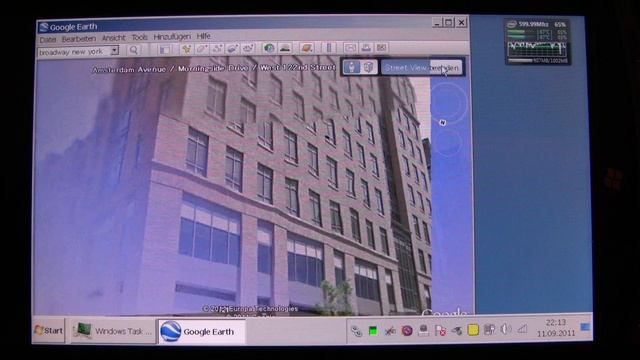Switch to Windows Task Manager taskbar button

pos(113,331)
